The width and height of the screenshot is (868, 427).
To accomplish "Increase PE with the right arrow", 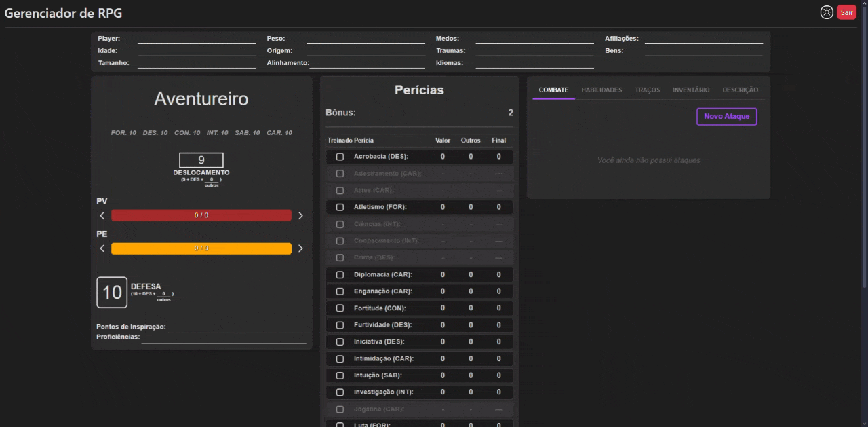I will click(300, 248).
